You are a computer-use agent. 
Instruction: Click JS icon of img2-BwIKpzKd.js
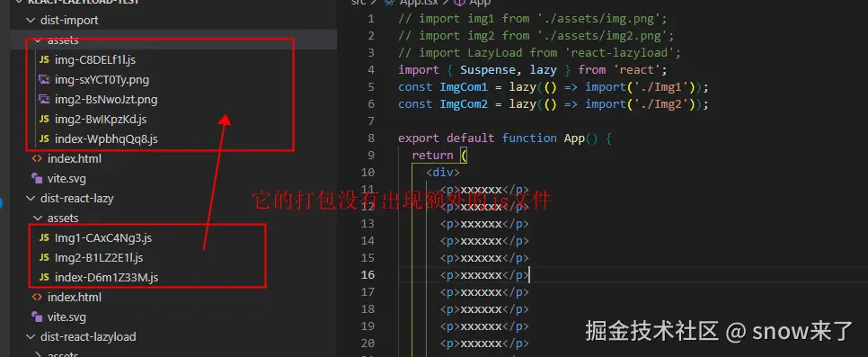click(x=44, y=120)
